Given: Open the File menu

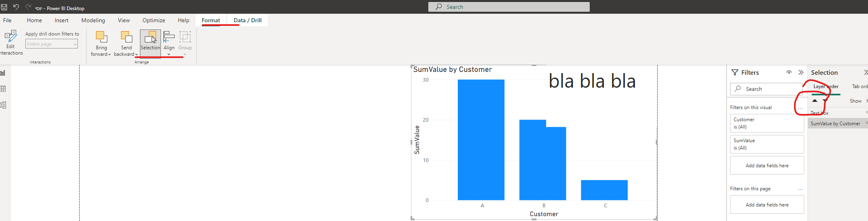Looking at the screenshot, I should click(7, 20).
